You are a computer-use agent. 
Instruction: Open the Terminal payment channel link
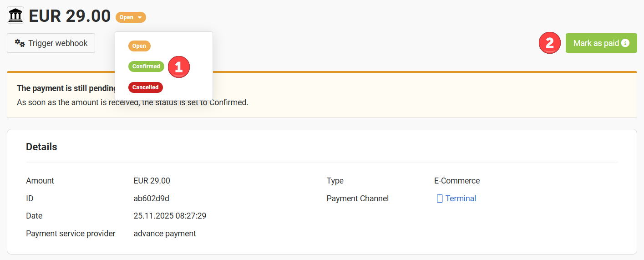coord(461,199)
